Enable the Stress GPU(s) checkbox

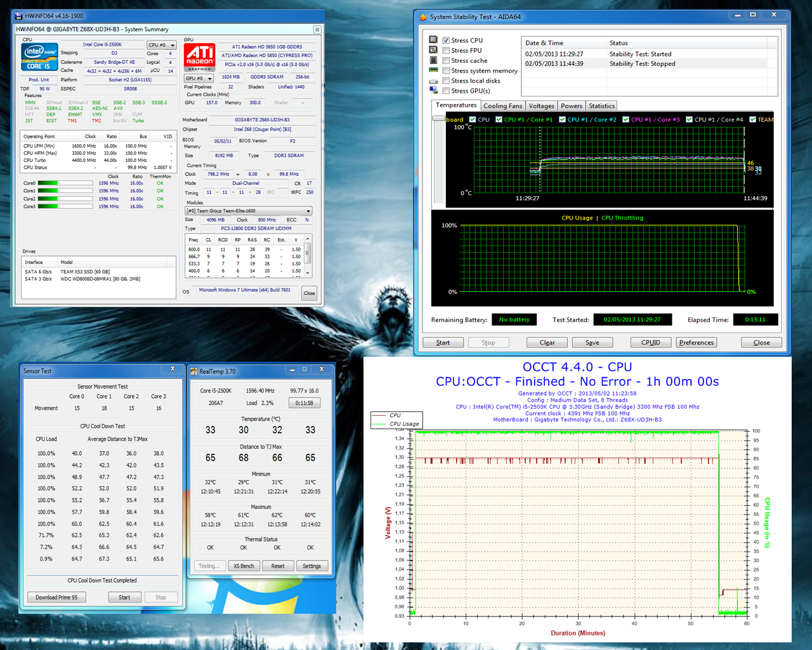click(x=446, y=91)
